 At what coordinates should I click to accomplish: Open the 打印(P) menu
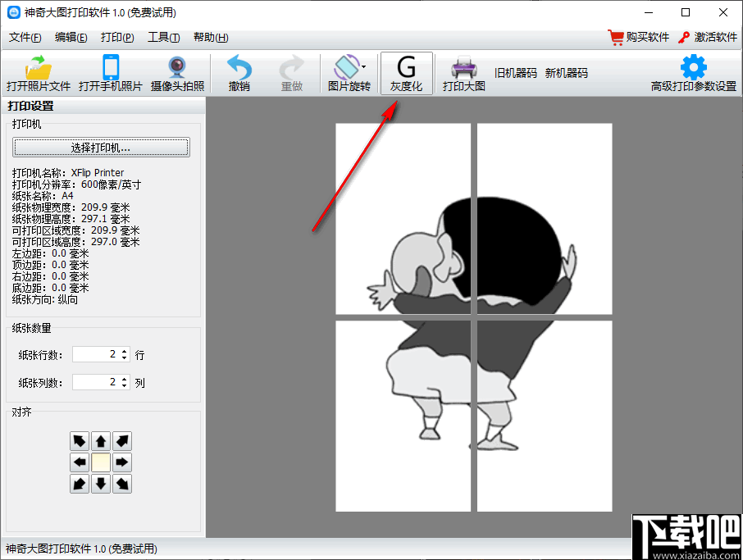(x=117, y=37)
